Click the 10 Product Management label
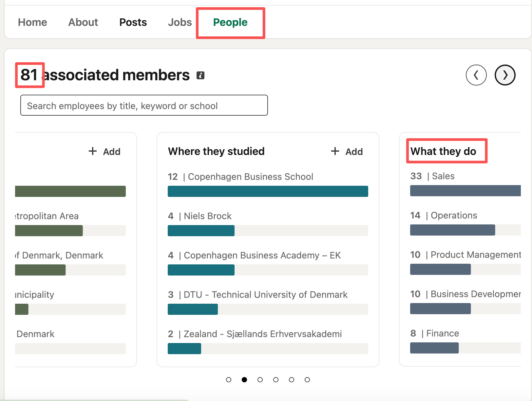Image resolution: width=532 pixels, height=401 pixels. click(465, 255)
